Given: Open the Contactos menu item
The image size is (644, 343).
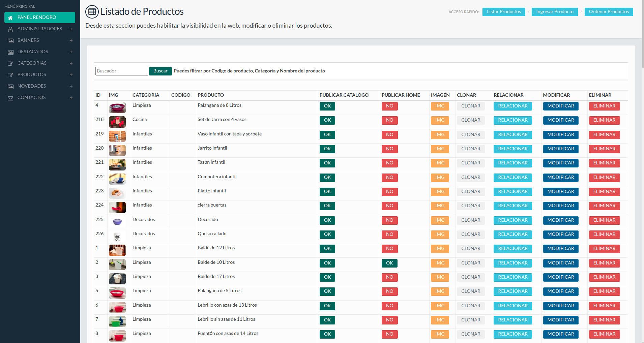Looking at the screenshot, I should pyautogui.click(x=40, y=98).
